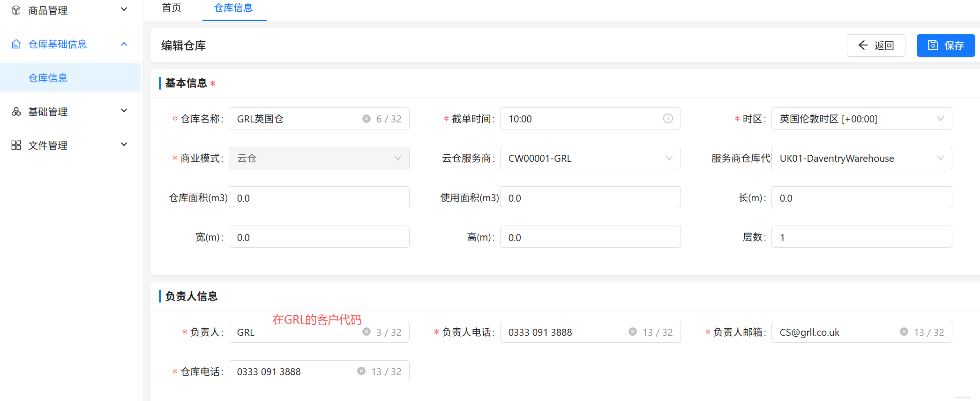The width and height of the screenshot is (980, 401).
Task: Click the 层数 input field
Action: coord(861,237)
